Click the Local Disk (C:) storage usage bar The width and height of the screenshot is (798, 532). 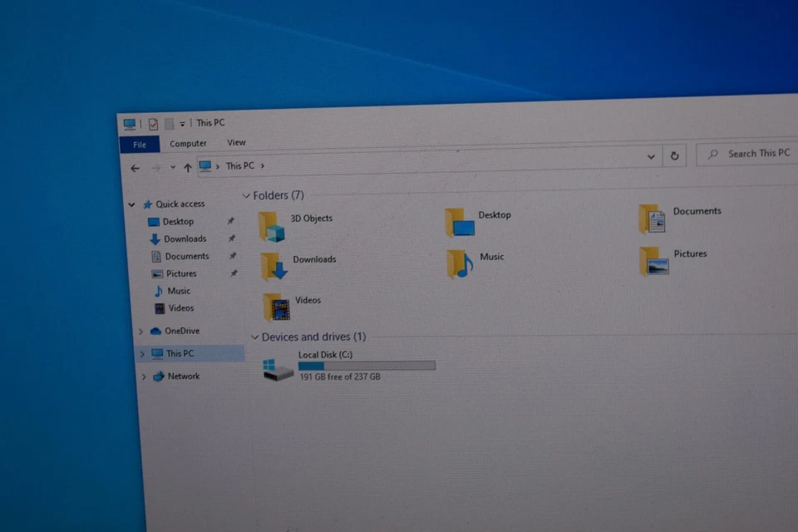pyautogui.click(x=366, y=365)
